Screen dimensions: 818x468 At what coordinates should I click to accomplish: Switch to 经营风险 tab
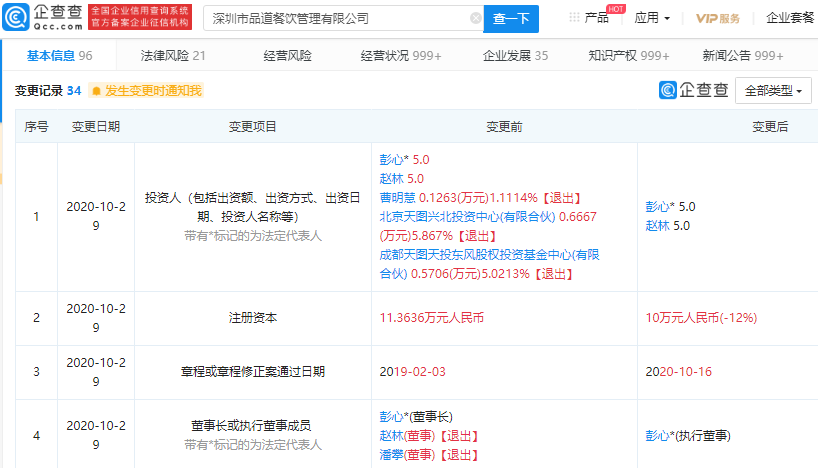(x=287, y=55)
